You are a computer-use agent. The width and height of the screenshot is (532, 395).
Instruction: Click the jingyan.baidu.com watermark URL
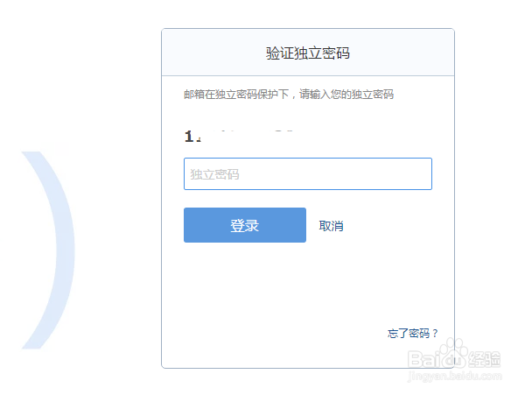tap(460, 374)
